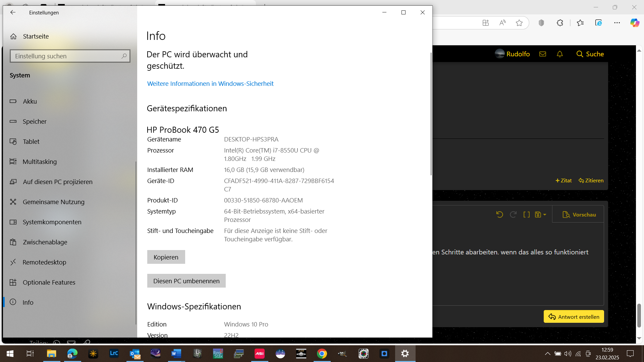Click '+ Zitat' on the forum post
Image resolution: width=644 pixels, height=362 pixels.
pos(563,180)
